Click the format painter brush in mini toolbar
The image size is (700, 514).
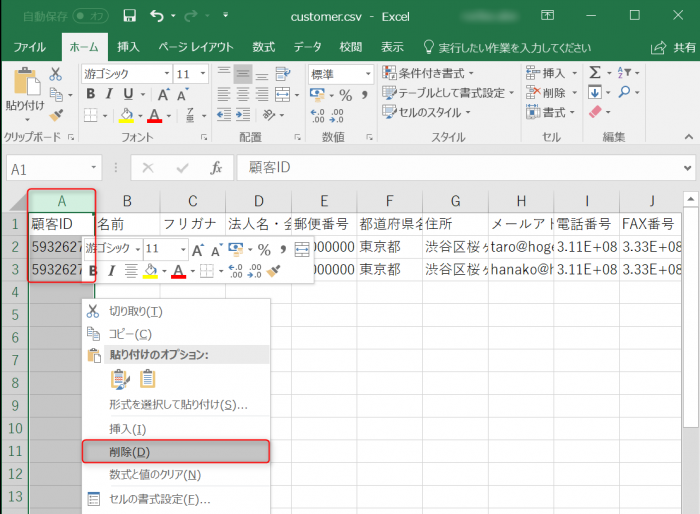(x=275, y=271)
